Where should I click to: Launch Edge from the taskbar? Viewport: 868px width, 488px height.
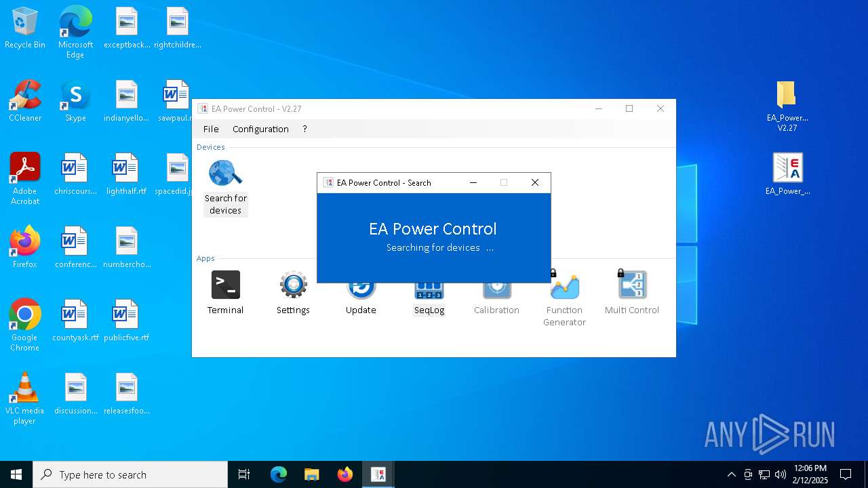pos(279,474)
